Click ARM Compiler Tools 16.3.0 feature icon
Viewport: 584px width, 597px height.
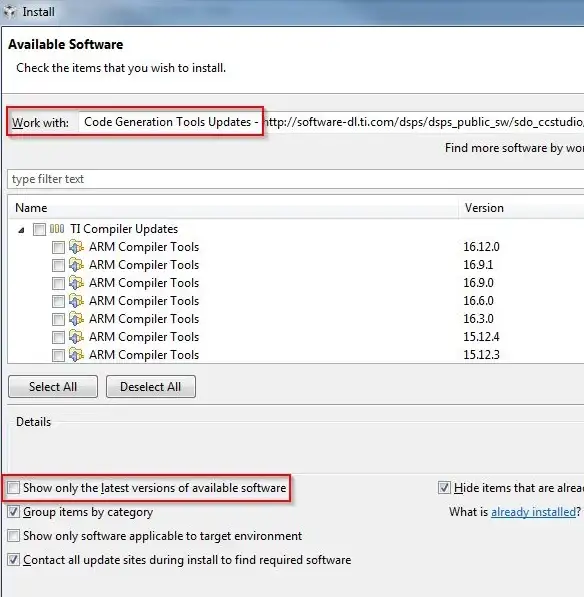tap(76, 319)
